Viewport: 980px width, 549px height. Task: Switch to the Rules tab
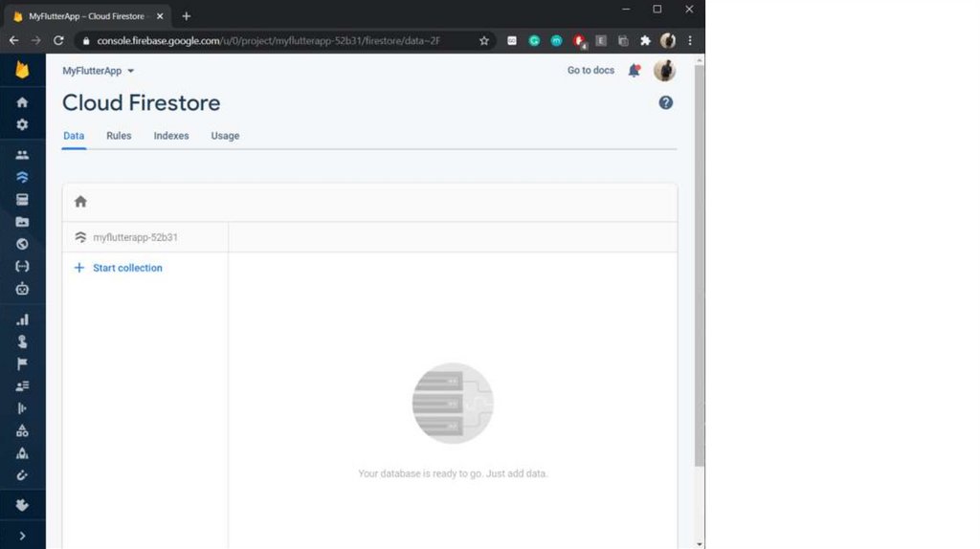click(x=119, y=136)
